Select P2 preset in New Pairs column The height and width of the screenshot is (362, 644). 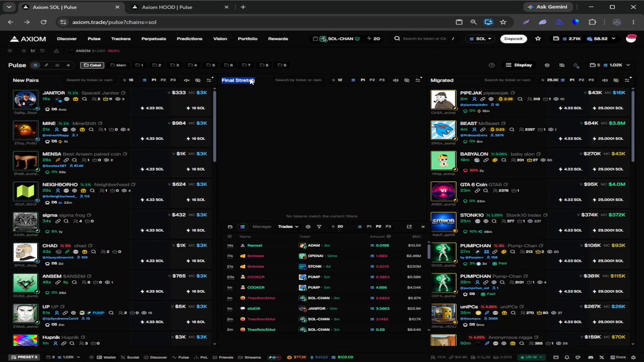coord(163,80)
